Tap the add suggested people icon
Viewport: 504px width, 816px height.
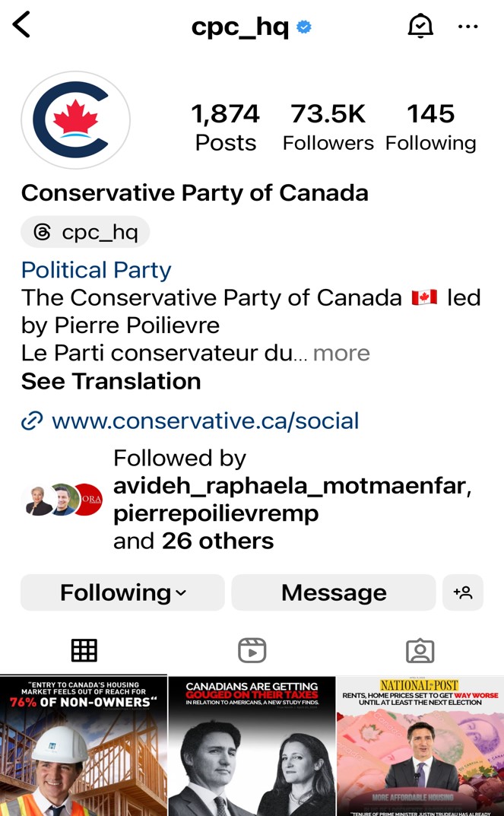(x=463, y=592)
